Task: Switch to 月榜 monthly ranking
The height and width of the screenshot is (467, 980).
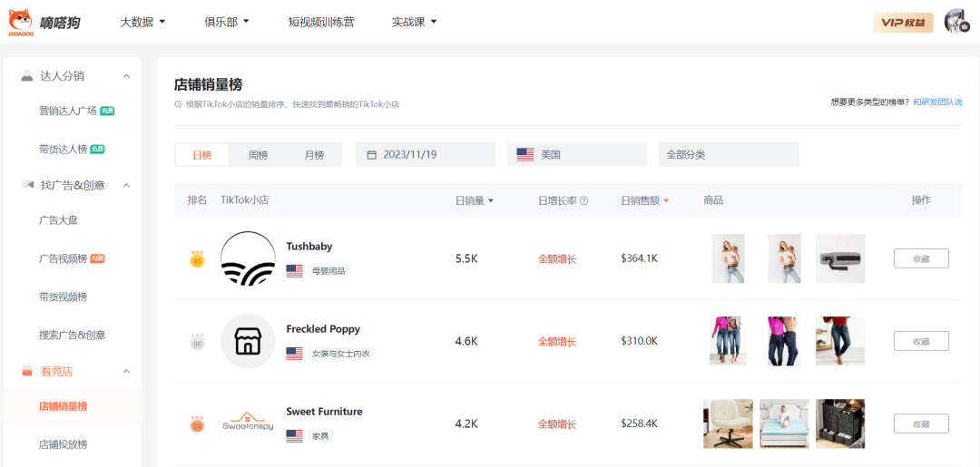Action: pyautogui.click(x=314, y=155)
